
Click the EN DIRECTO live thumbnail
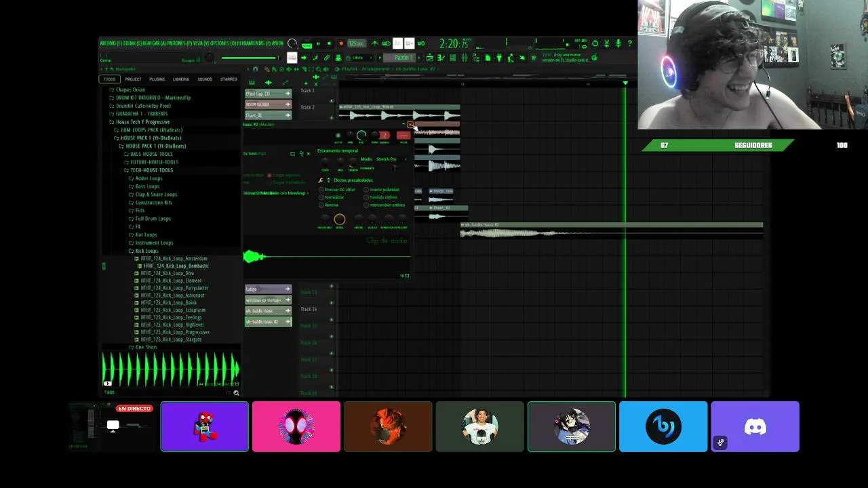[113, 426]
